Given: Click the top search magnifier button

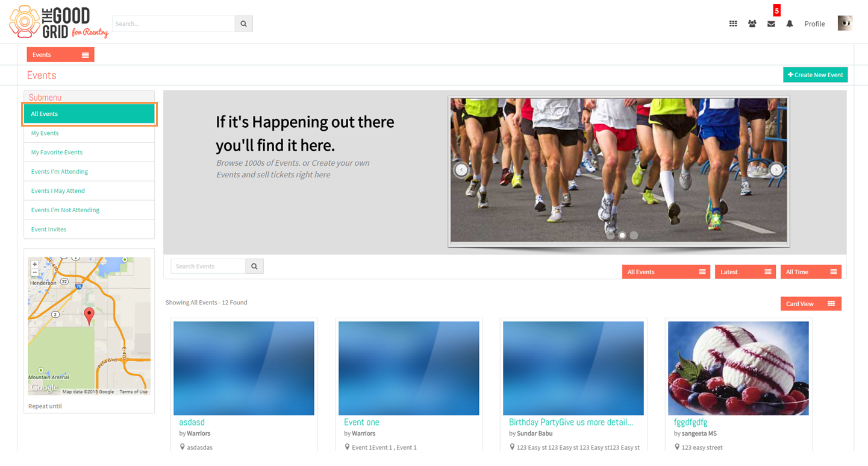Looking at the screenshot, I should coord(243,24).
